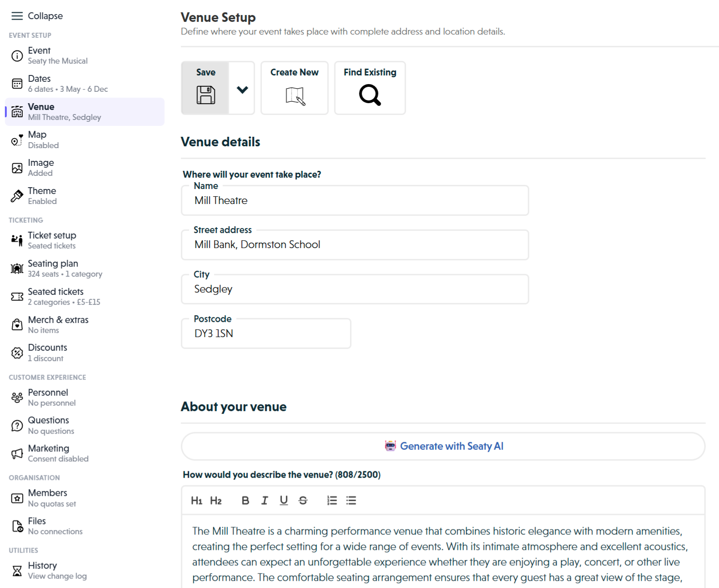Click the Save button label
The height and width of the screenshot is (588, 719).
pyautogui.click(x=206, y=72)
